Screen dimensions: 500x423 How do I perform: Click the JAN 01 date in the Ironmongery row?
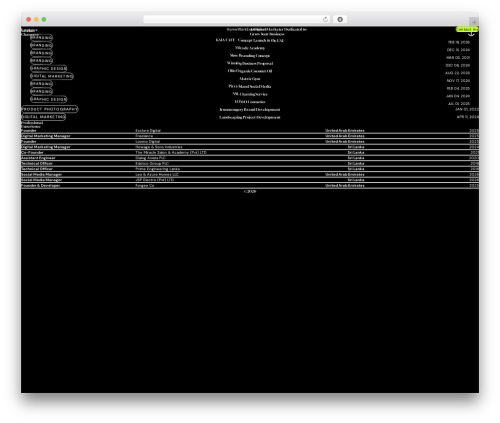467,109
